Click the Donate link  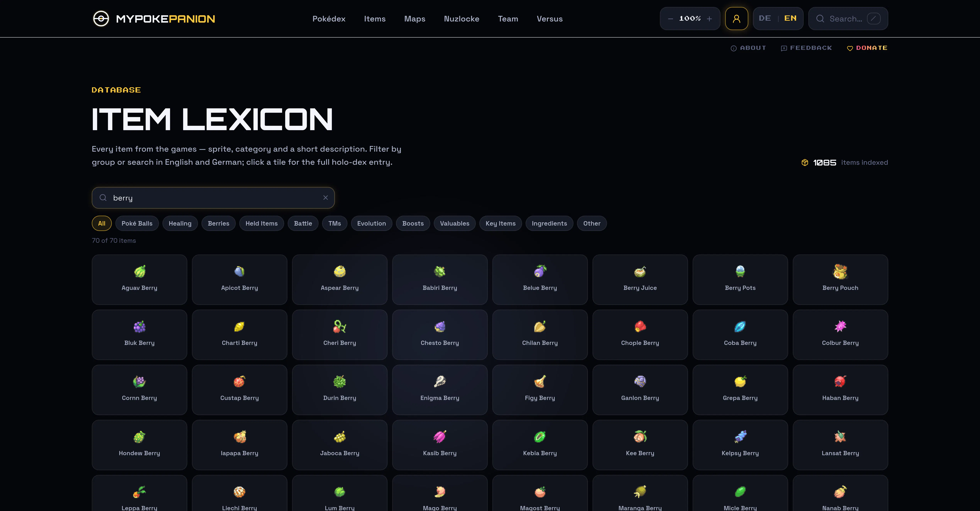click(867, 48)
